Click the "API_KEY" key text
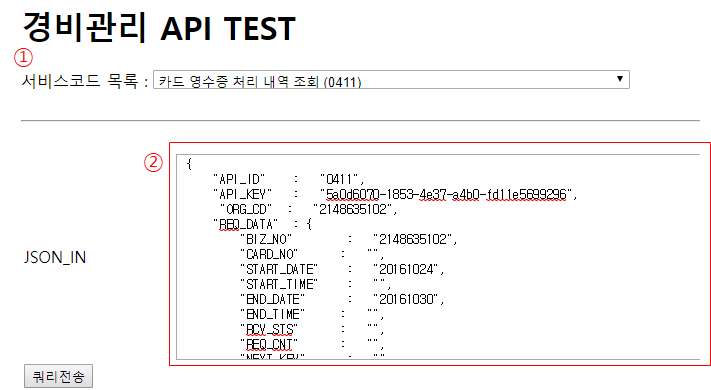The image size is (711, 390). [242, 195]
